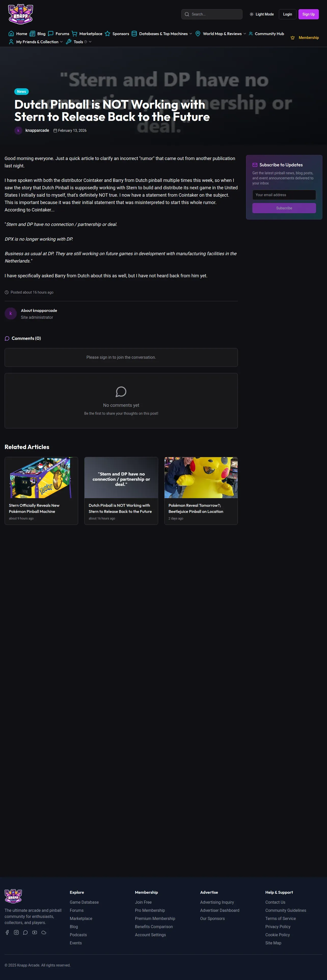Open the footer chat bubble social icon
This screenshot has height=980, width=327.
tap(25, 932)
